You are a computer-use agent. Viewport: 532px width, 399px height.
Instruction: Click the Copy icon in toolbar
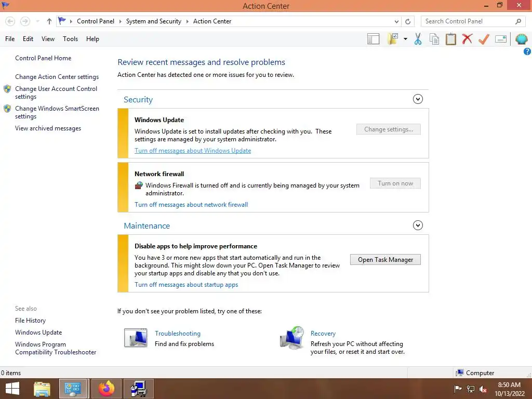(434, 39)
